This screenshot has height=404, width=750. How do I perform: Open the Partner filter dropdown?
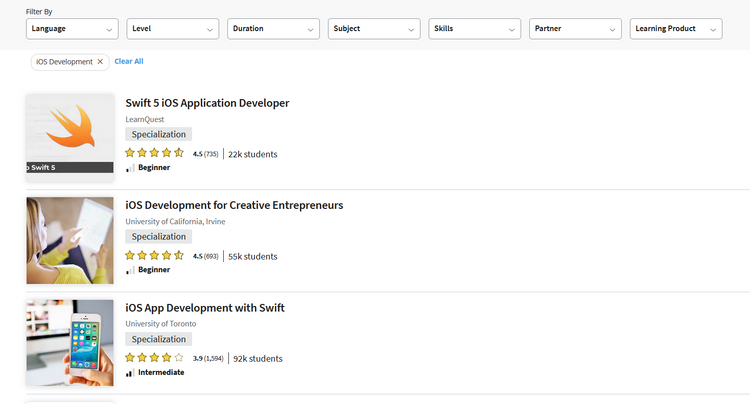coord(575,29)
